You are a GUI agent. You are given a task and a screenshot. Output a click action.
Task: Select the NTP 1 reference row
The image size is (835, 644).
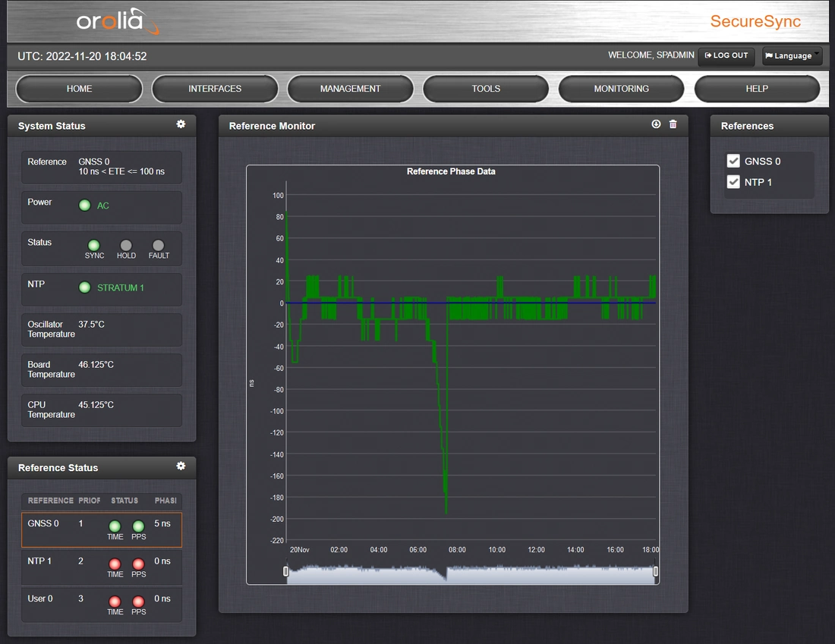coord(102,567)
